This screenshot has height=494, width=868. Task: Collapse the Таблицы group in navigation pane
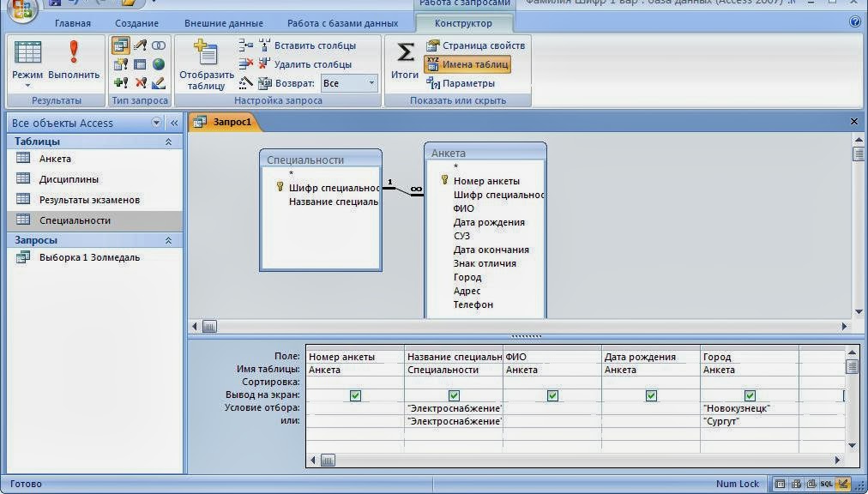[168, 142]
